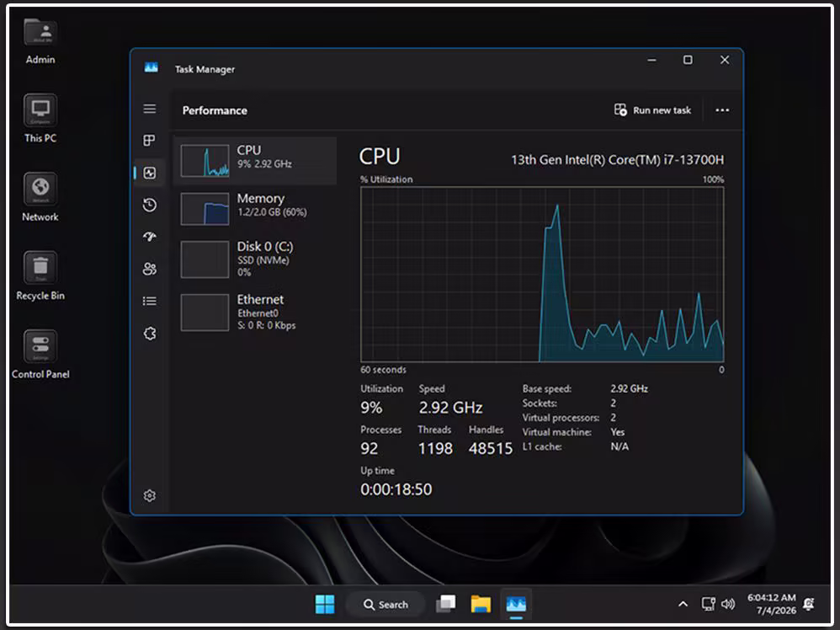
Task: Open the Startup apps page icon
Action: pyautogui.click(x=150, y=237)
